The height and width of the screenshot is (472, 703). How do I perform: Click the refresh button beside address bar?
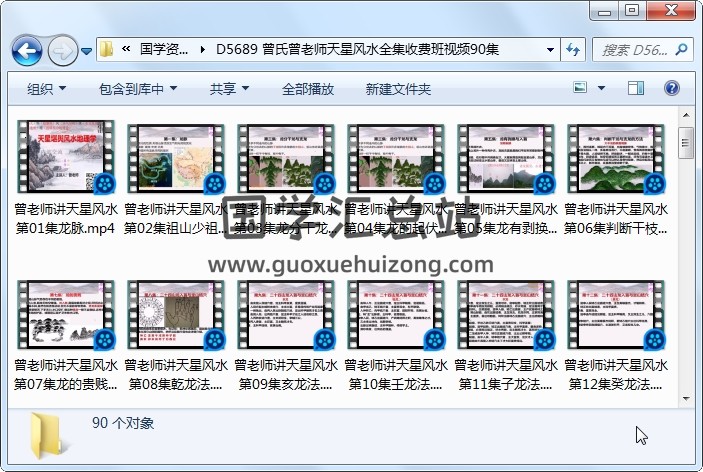(x=574, y=49)
